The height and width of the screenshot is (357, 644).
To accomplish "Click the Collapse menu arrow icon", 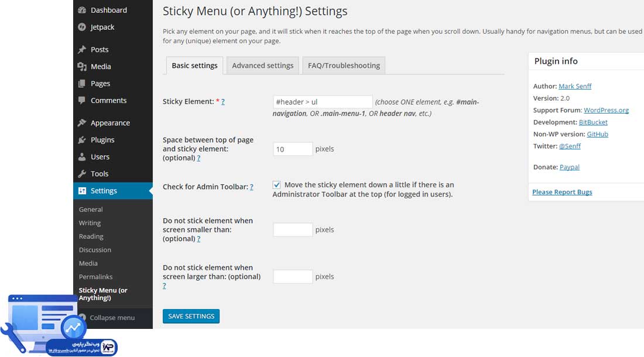I will [83, 318].
